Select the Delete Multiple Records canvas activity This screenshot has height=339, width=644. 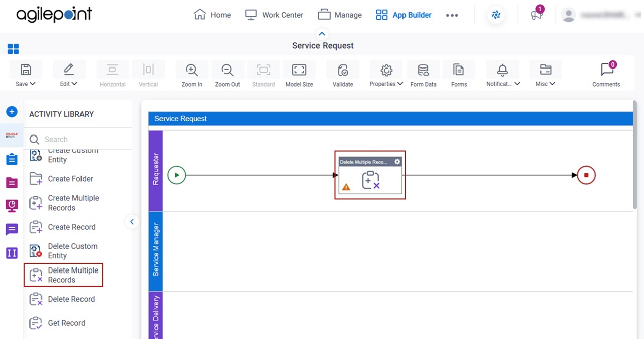[370, 175]
